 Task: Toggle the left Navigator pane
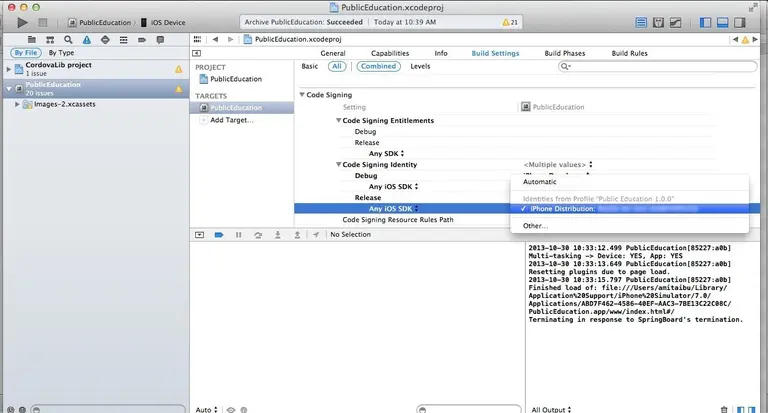coord(705,23)
